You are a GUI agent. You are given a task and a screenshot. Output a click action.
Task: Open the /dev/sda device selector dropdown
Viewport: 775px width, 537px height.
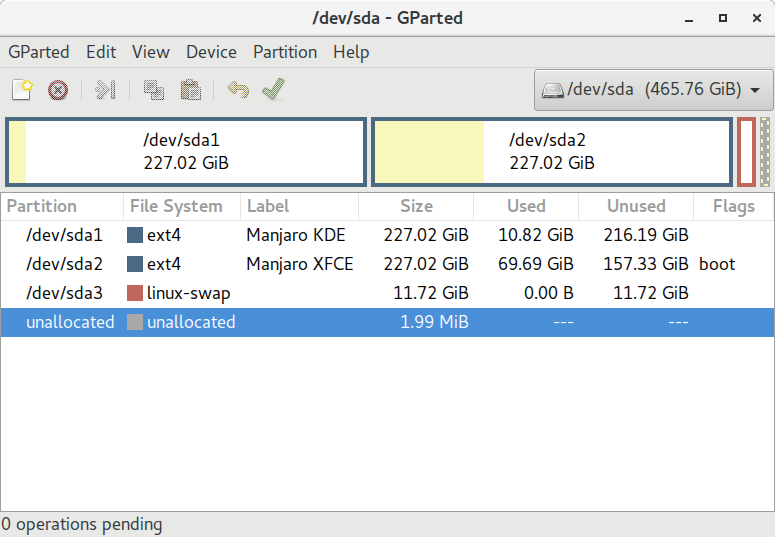click(x=654, y=90)
